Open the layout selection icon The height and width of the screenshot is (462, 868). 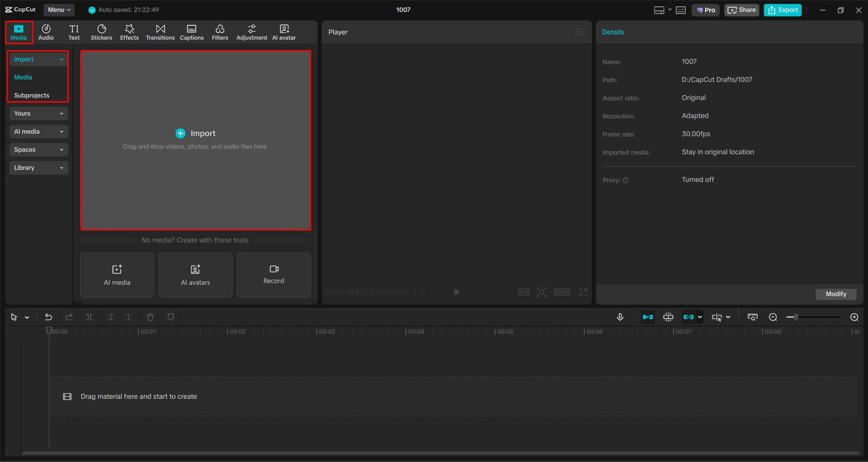659,10
